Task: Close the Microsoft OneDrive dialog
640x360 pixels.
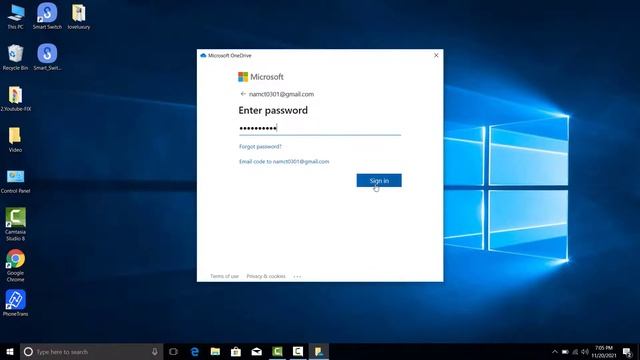Action: 436,55
